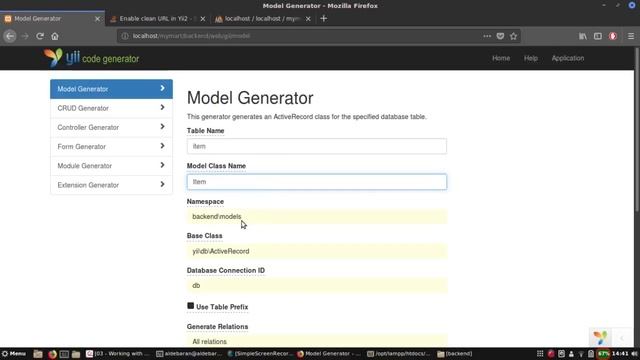This screenshot has height=360, width=640.
Task: Open the browser home page icon
Action: click(55, 36)
